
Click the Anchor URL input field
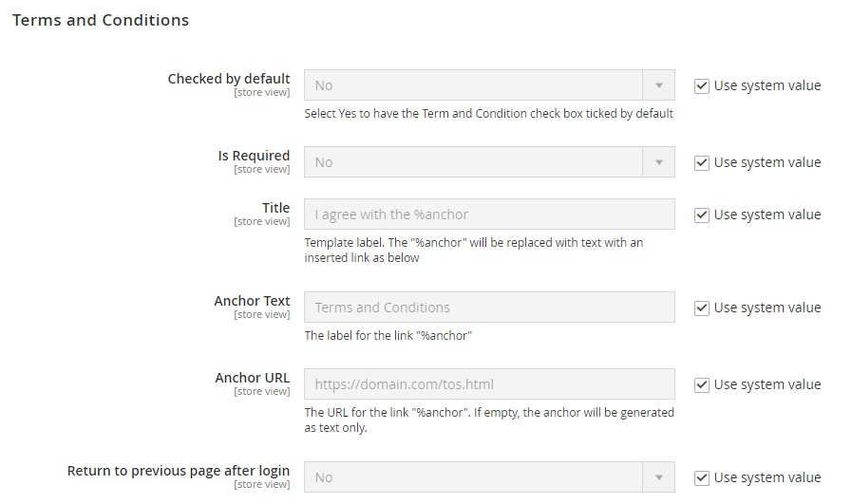(x=489, y=384)
